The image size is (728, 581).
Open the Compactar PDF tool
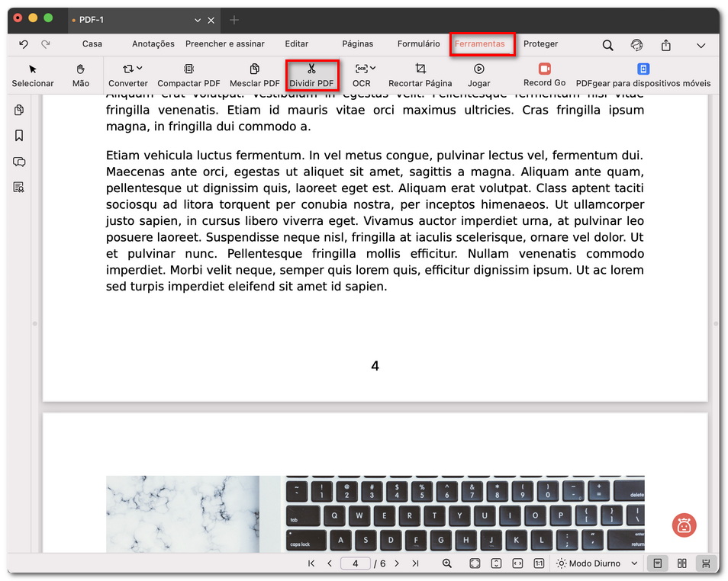pos(188,75)
